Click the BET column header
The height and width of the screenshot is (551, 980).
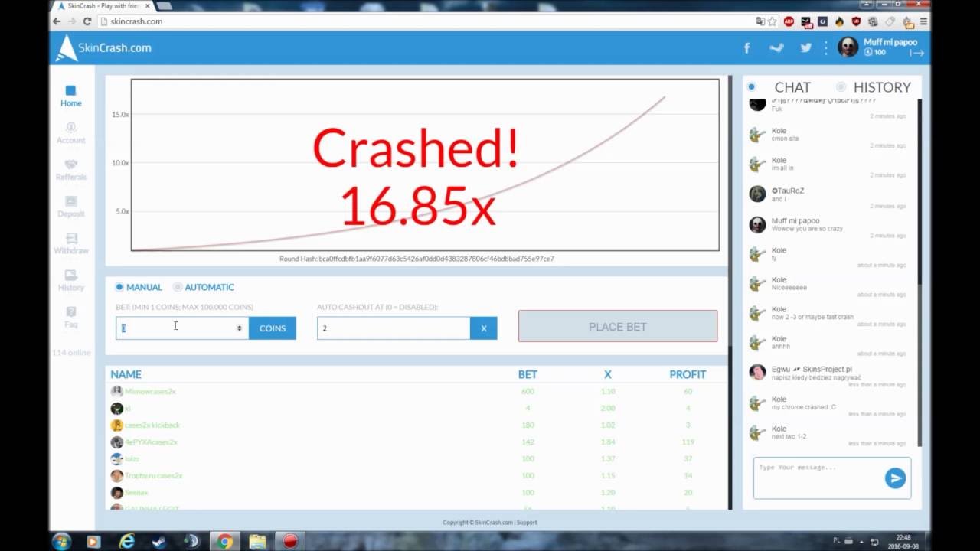point(528,374)
